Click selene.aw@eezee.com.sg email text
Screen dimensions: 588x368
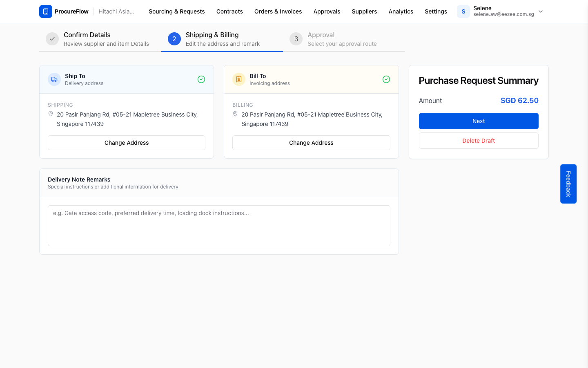tap(503, 14)
